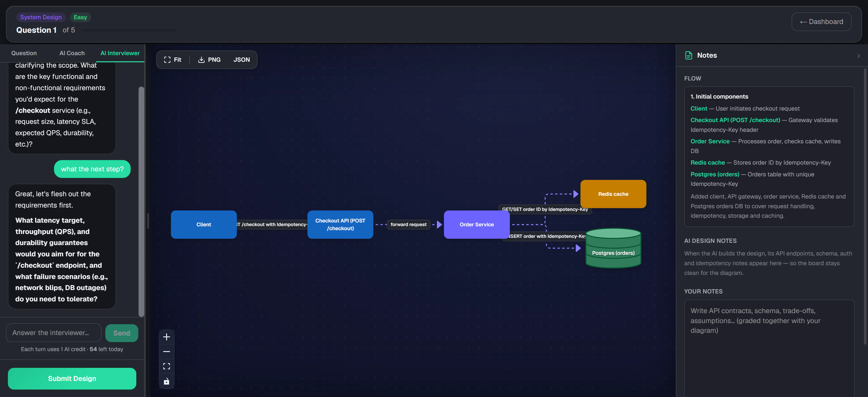The image size is (868, 397).
Task: Zoom out with the minus icon
Action: (166, 352)
